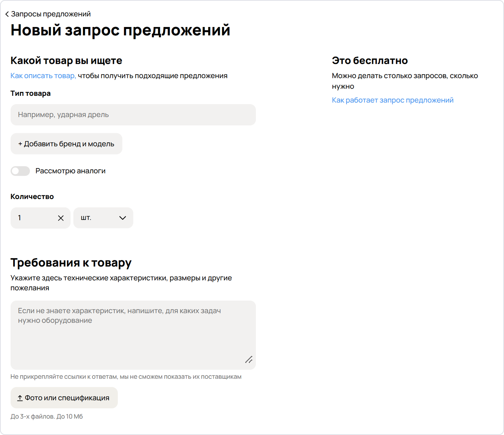Clear quantity using the X icon
This screenshot has height=435, width=504.
tap(61, 218)
